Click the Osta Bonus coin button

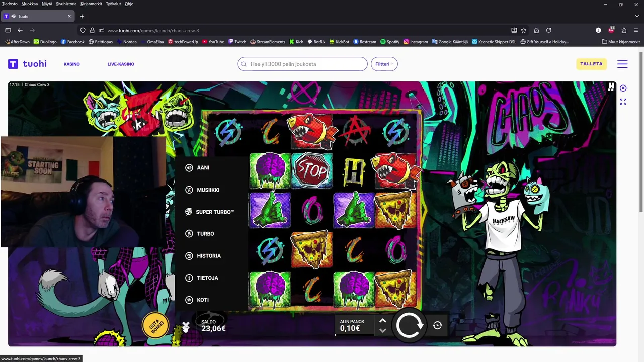tap(155, 325)
